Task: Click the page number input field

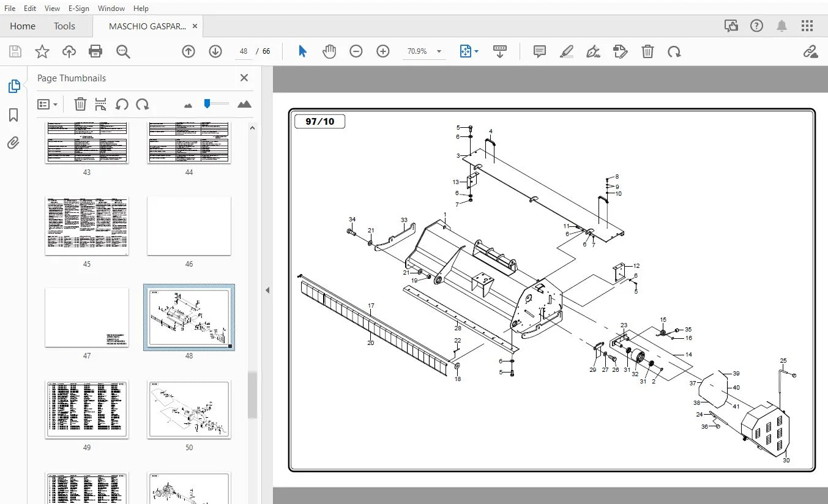Action: pos(244,51)
